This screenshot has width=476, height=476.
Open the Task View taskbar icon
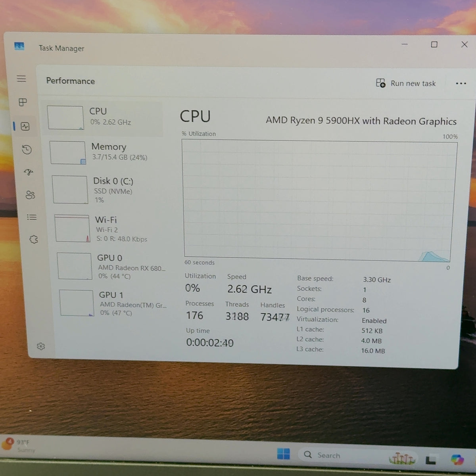click(x=431, y=459)
